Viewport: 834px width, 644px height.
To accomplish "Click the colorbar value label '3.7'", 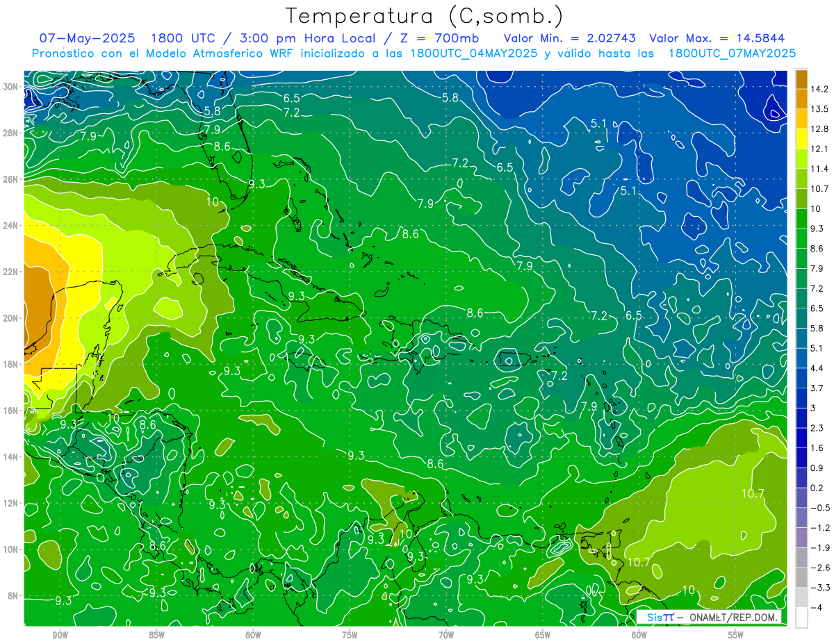I will 818,388.
